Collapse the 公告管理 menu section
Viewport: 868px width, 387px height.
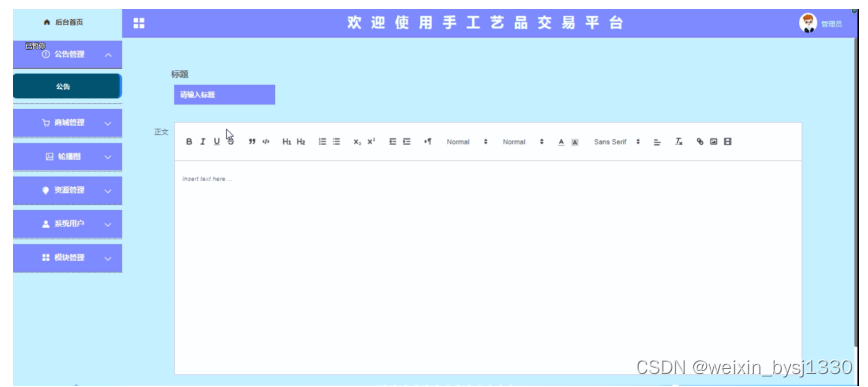68,54
